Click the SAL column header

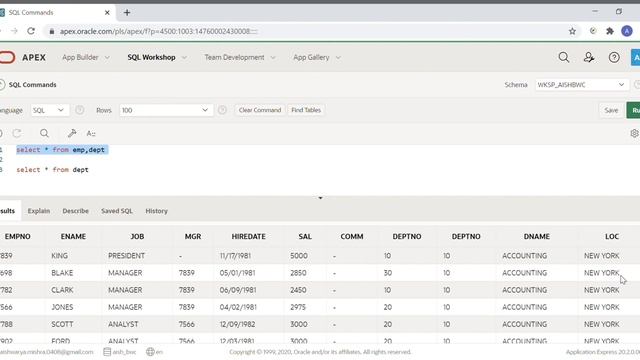tap(305, 236)
